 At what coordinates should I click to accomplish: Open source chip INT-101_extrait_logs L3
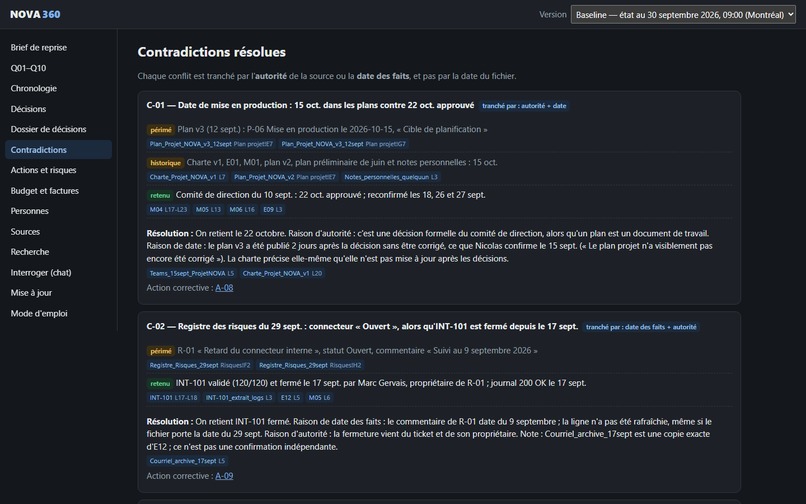coord(239,398)
